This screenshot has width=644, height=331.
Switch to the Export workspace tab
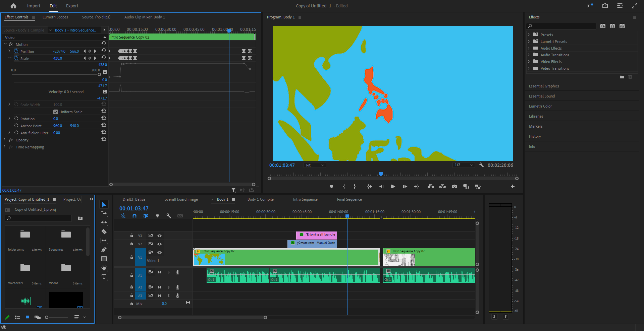click(72, 6)
